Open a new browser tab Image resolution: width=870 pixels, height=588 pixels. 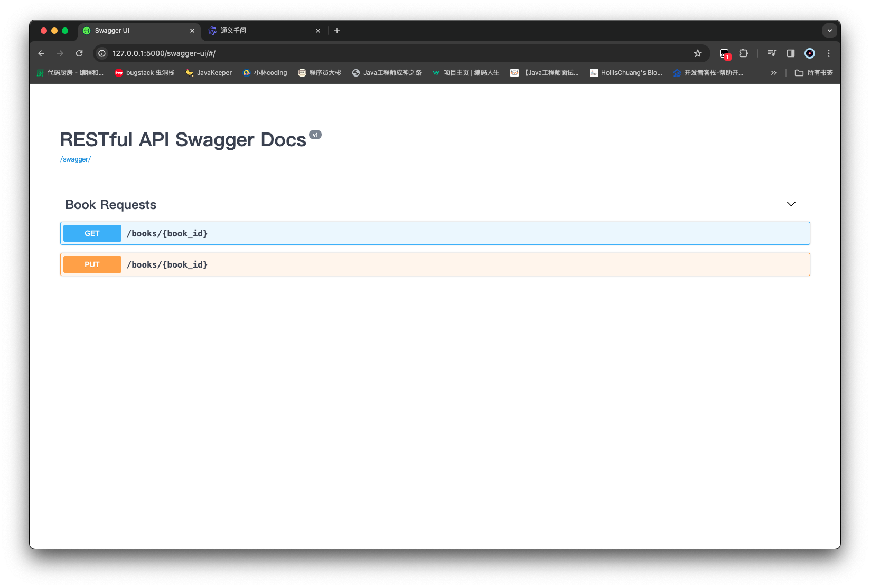337,31
